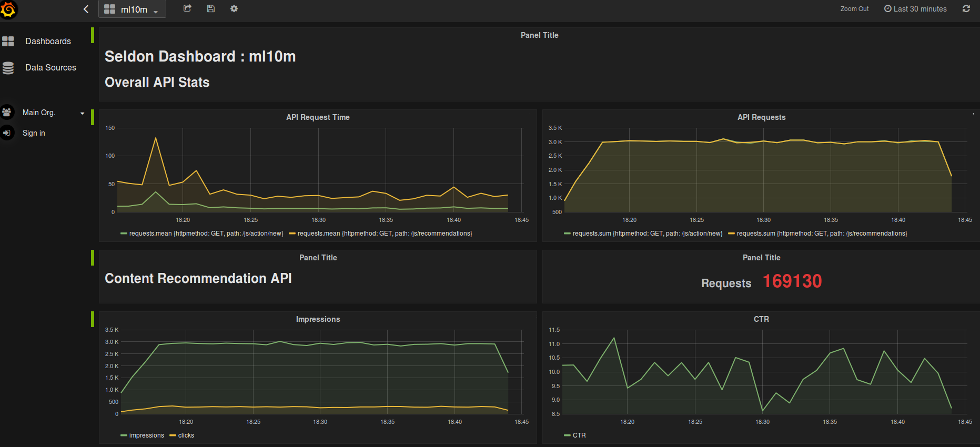Click the yellow color swatch for clicks legend
This screenshot has width=980, height=447.
point(173,435)
